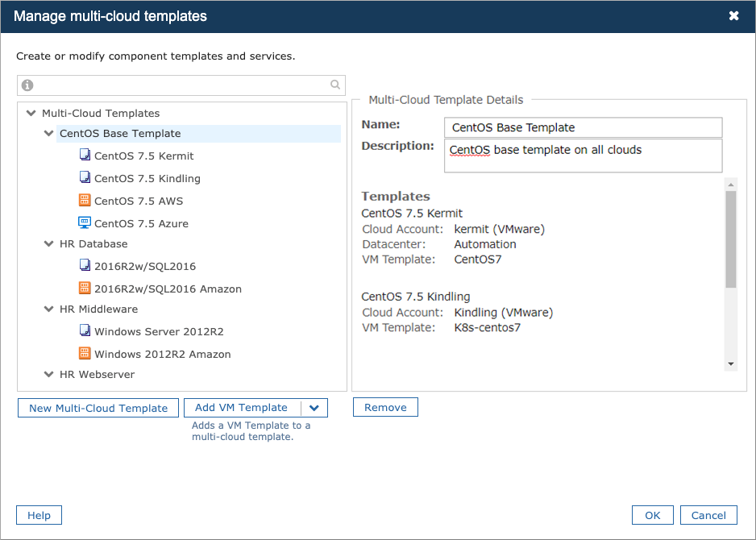Click the 'CentOS 7.5 Kermit' heading in details
This screenshot has width=756, height=540.
pyautogui.click(x=412, y=213)
